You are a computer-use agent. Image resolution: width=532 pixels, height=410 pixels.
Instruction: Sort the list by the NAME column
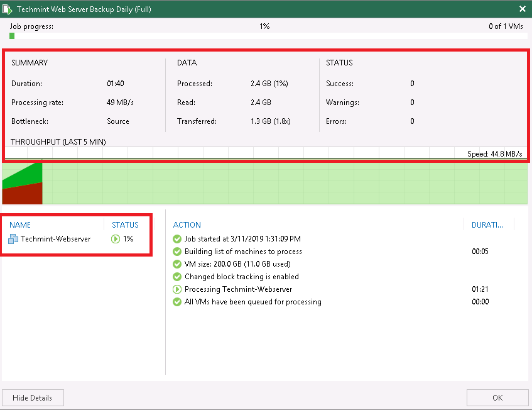point(20,224)
